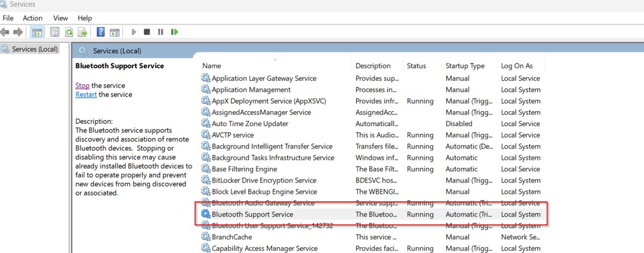Click the Running status of Base Filtering Engine

420,169
